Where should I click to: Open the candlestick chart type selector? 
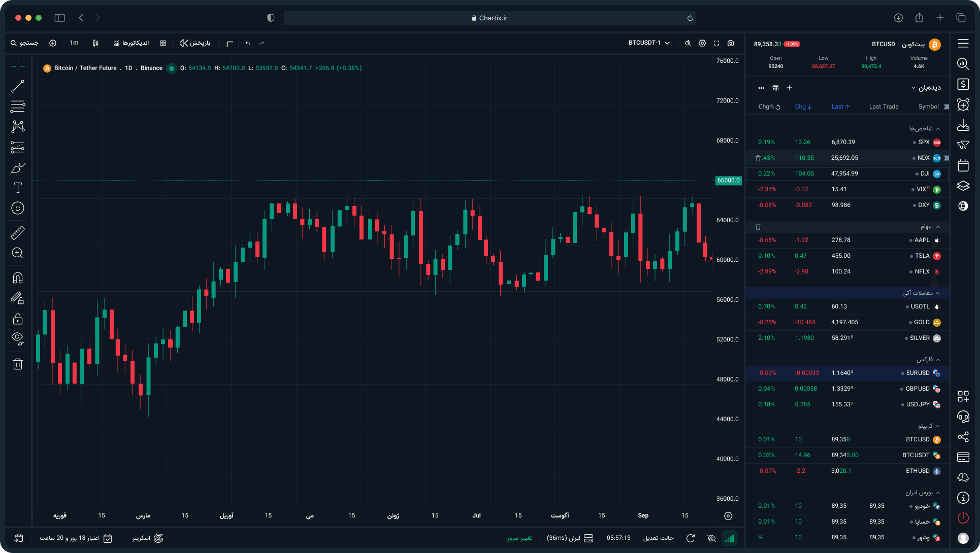pyautogui.click(x=95, y=43)
